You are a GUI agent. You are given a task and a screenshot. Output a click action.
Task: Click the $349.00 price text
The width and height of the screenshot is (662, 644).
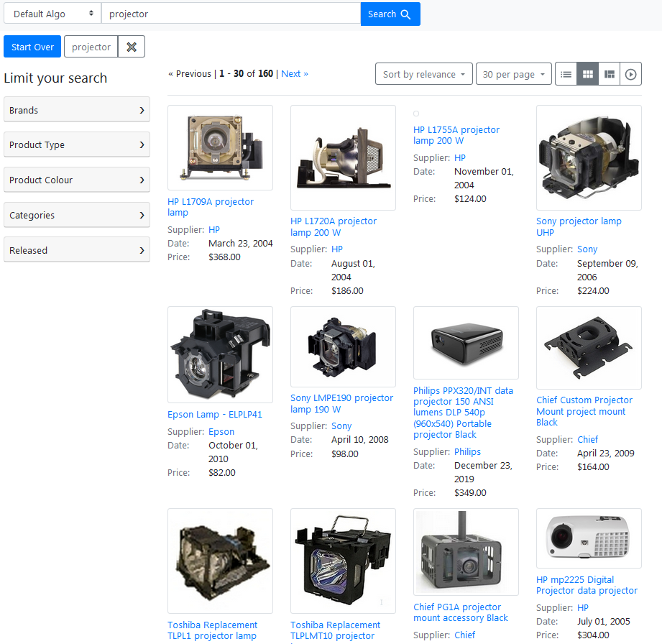[x=470, y=493]
